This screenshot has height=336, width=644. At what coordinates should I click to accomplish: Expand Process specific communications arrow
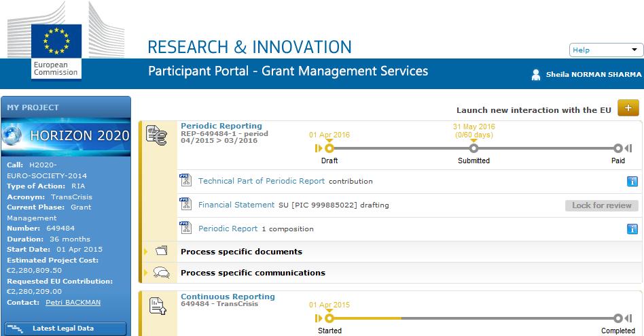[146, 273]
